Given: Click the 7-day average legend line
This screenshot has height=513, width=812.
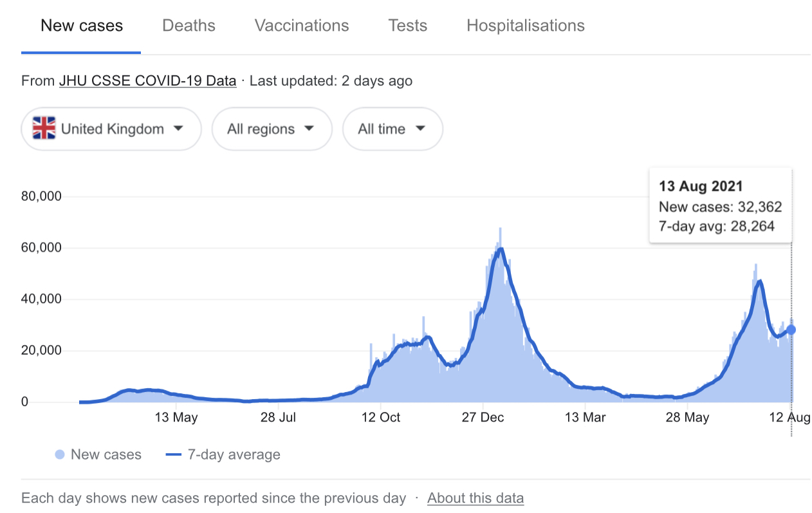Looking at the screenshot, I should tap(174, 454).
